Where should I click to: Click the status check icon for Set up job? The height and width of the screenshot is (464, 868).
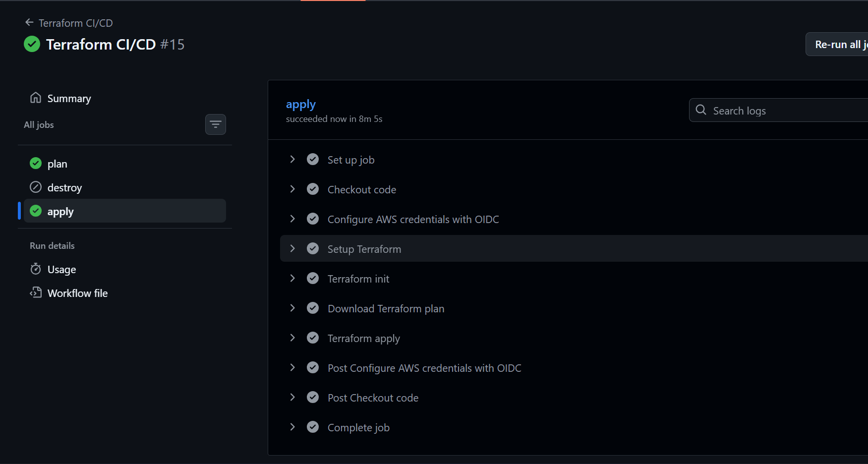(x=313, y=159)
